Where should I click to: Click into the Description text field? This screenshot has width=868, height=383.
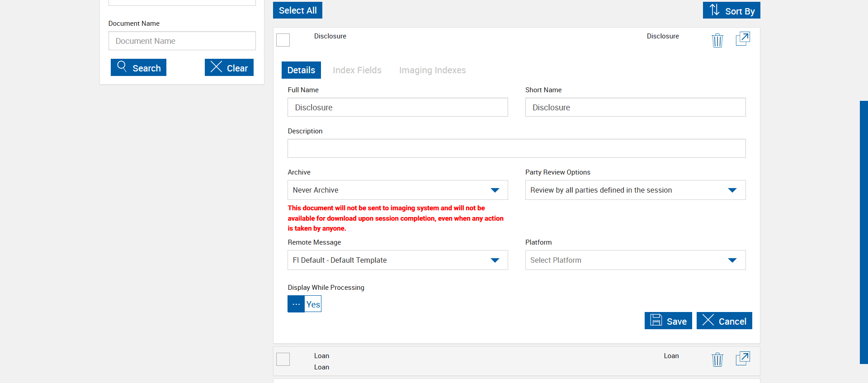(x=516, y=148)
